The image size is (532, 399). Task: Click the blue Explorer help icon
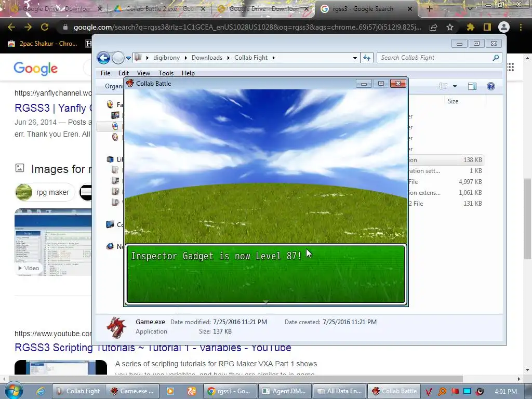pos(490,86)
